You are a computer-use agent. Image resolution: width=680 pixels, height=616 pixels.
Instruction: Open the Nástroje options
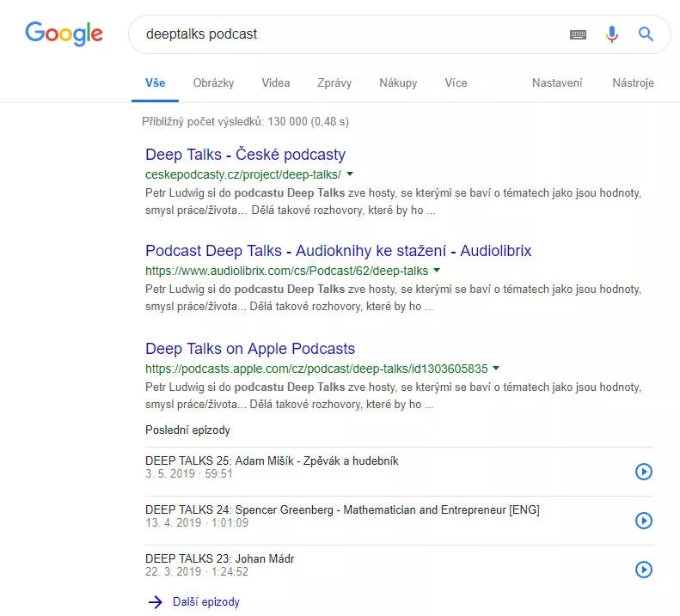[x=633, y=82]
